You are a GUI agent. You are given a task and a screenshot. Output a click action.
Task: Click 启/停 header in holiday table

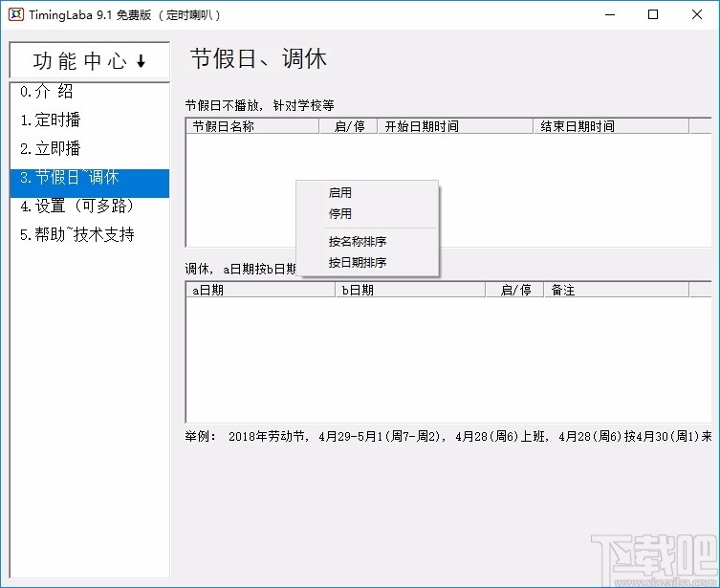pyautogui.click(x=348, y=126)
